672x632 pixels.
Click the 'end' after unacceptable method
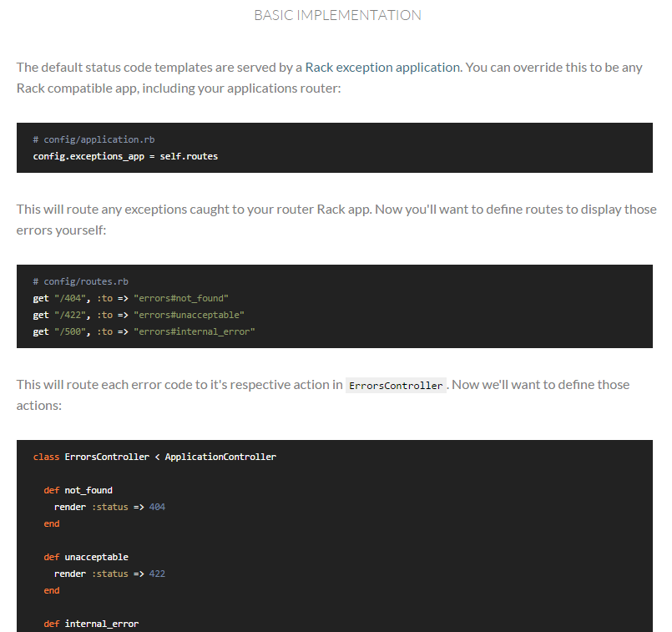click(52, 590)
